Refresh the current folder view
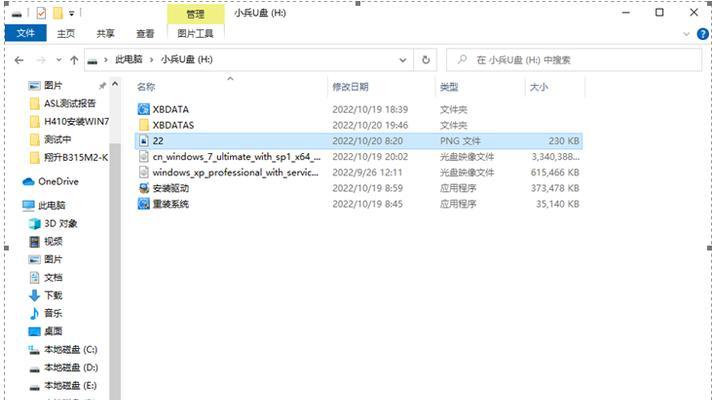Viewport: 712px width, 400px height. (x=425, y=60)
